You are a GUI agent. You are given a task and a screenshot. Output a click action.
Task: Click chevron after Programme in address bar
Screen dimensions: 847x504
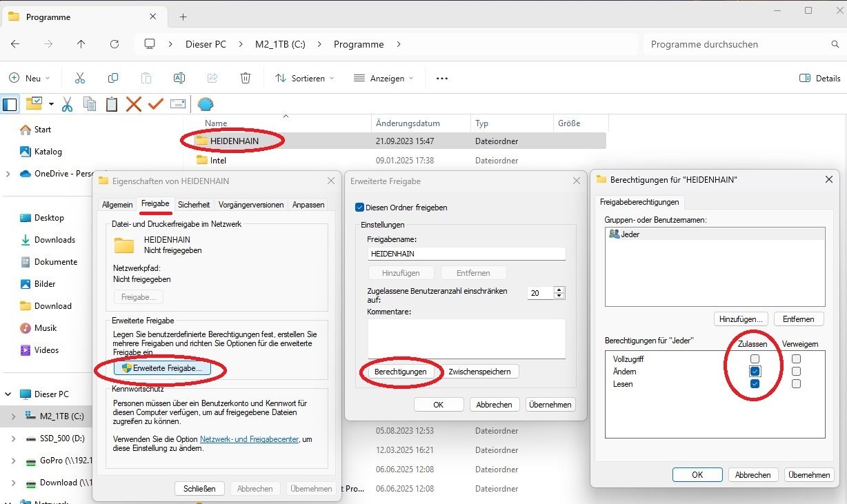[399, 44]
